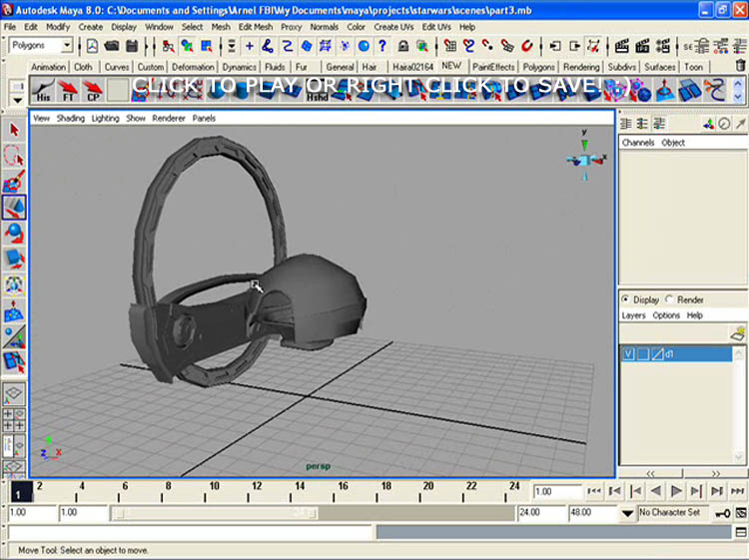Jump to start of playback range

594,491
